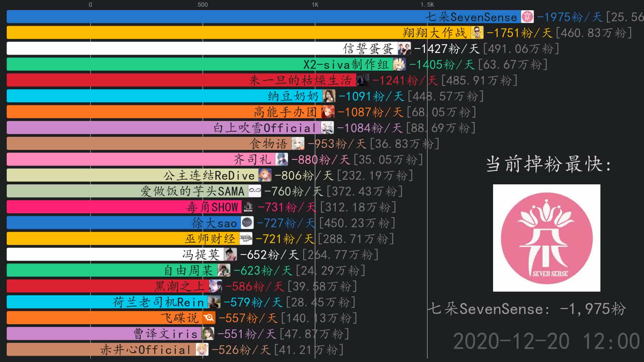Viewport: 644px width, 362px height.
Task: Click the [36.83万粉] total for 食物语
Action: [405, 144]
